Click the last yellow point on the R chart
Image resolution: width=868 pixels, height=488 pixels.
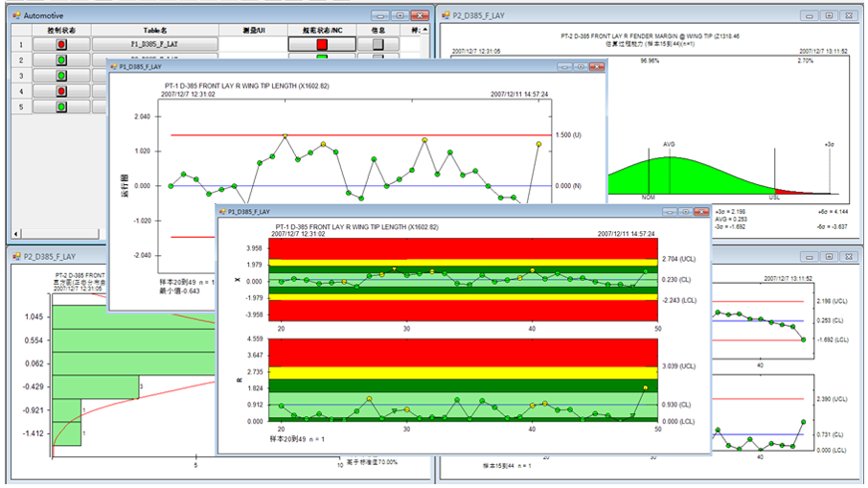click(646, 387)
